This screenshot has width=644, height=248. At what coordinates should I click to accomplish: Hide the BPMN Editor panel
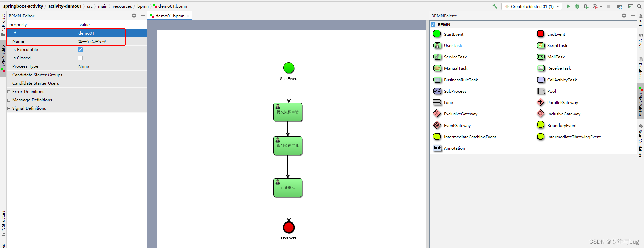tap(143, 16)
